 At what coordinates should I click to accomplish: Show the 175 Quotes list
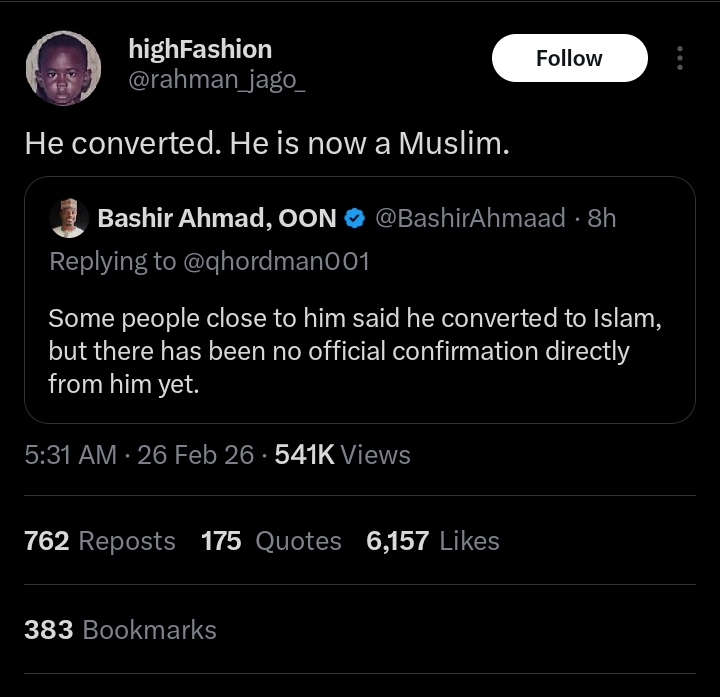click(271, 541)
